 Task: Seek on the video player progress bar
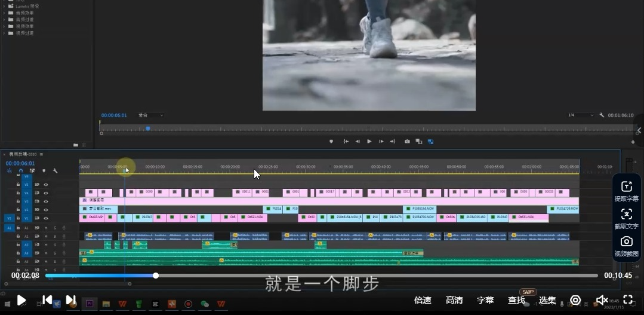(322, 276)
